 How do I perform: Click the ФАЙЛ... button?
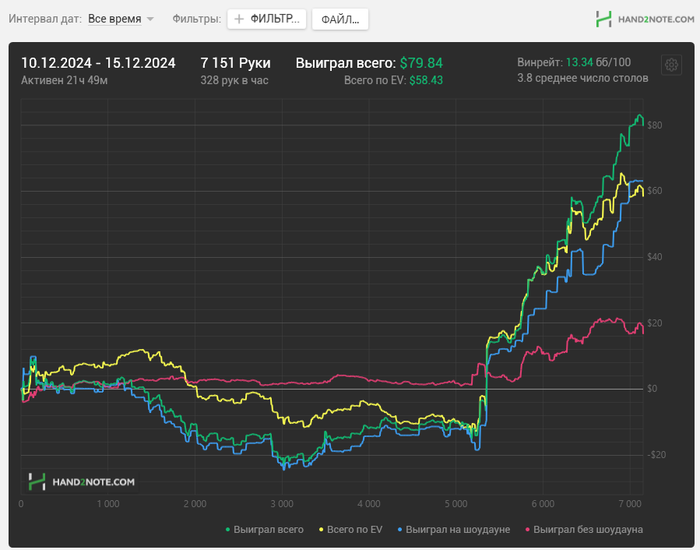pos(340,19)
